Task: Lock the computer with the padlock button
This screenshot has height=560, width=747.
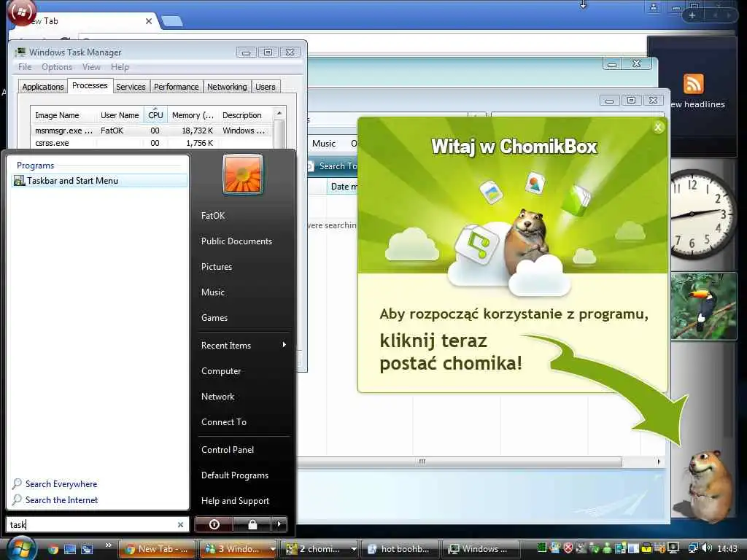Action: point(252,524)
